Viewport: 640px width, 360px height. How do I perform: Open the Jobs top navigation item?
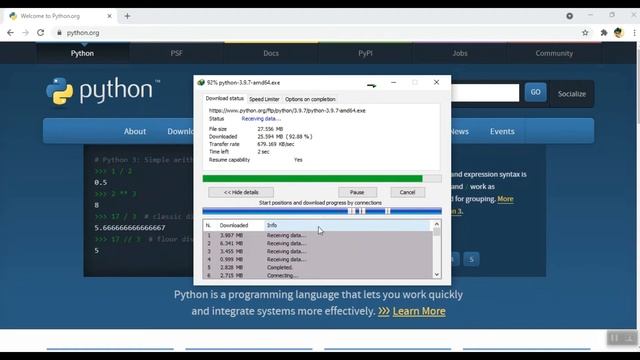pos(460,53)
